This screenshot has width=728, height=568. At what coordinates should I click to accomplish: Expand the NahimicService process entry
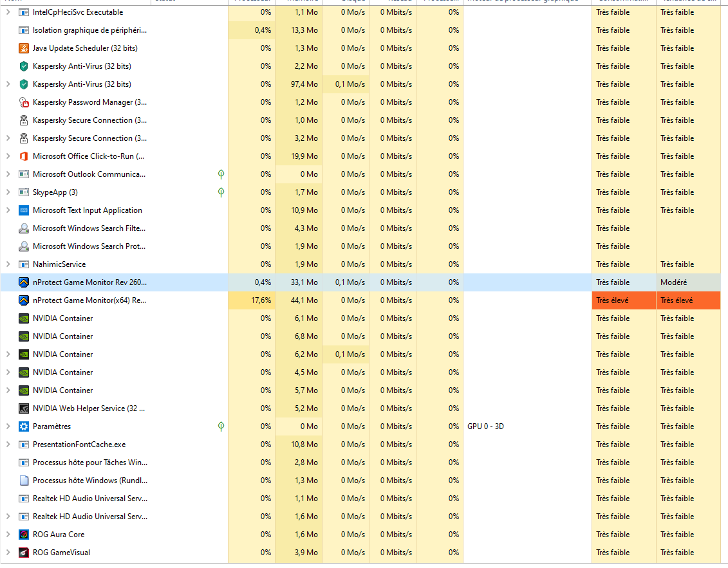tap(8, 264)
